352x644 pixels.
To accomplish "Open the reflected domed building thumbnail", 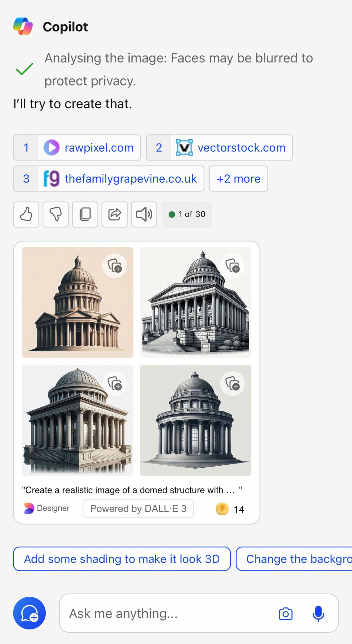I will (x=78, y=420).
